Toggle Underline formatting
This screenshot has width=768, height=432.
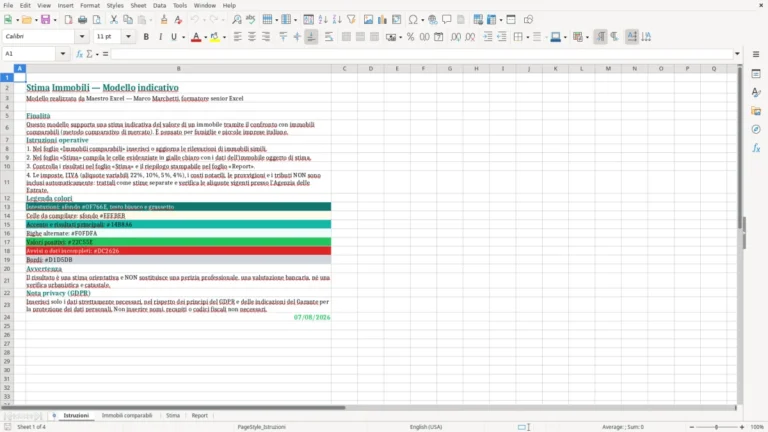pyautogui.click(x=173, y=37)
